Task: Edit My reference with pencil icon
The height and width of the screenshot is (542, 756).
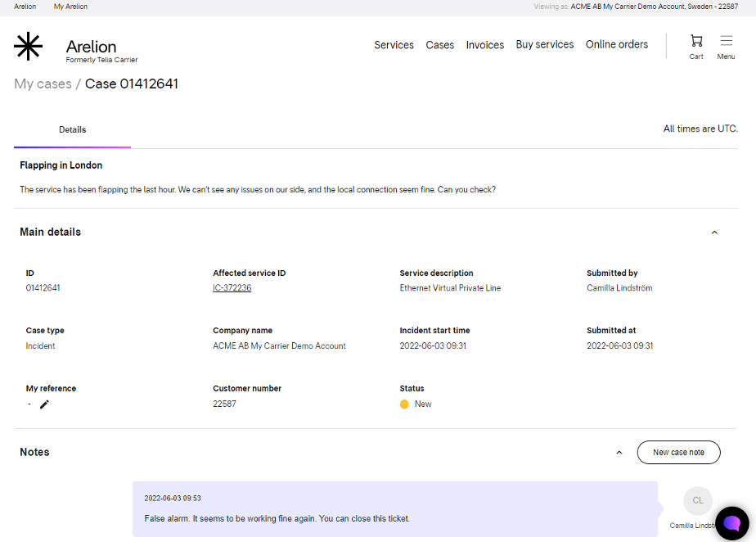Action: pos(44,404)
